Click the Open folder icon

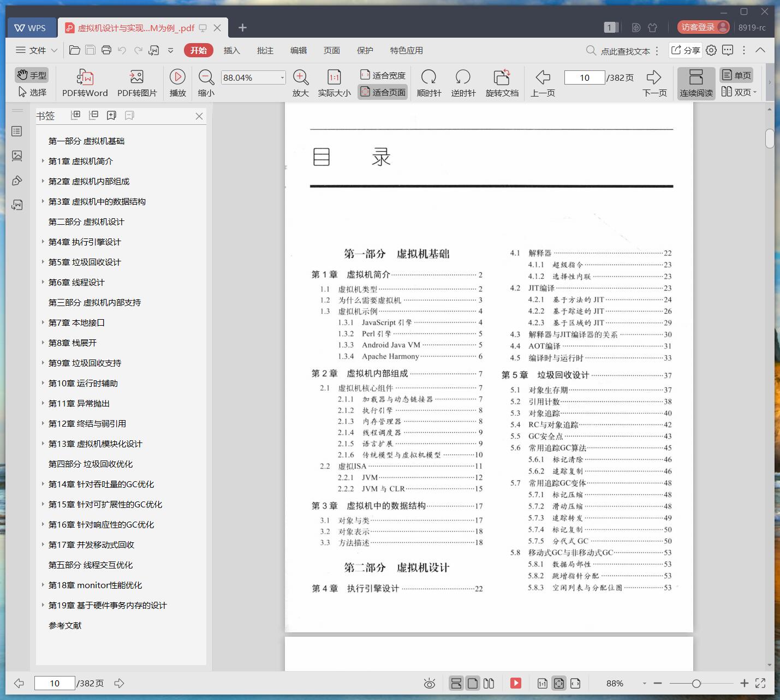coord(75,50)
